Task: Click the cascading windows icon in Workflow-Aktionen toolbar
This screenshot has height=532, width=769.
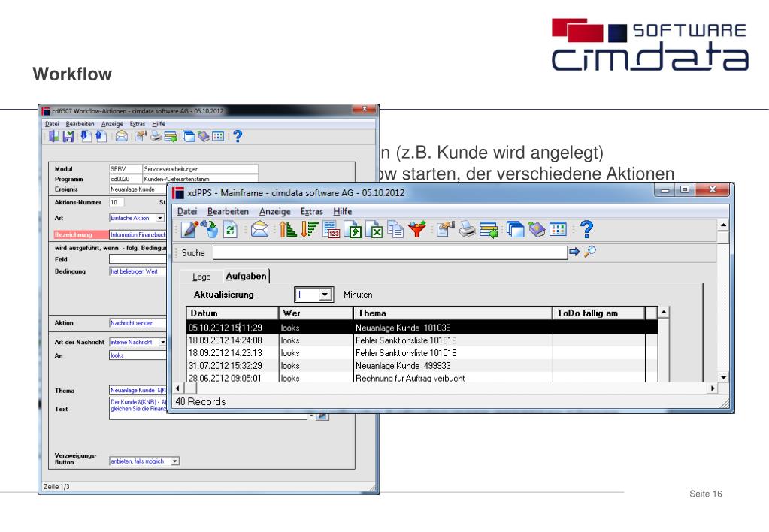Action: pyautogui.click(x=189, y=136)
